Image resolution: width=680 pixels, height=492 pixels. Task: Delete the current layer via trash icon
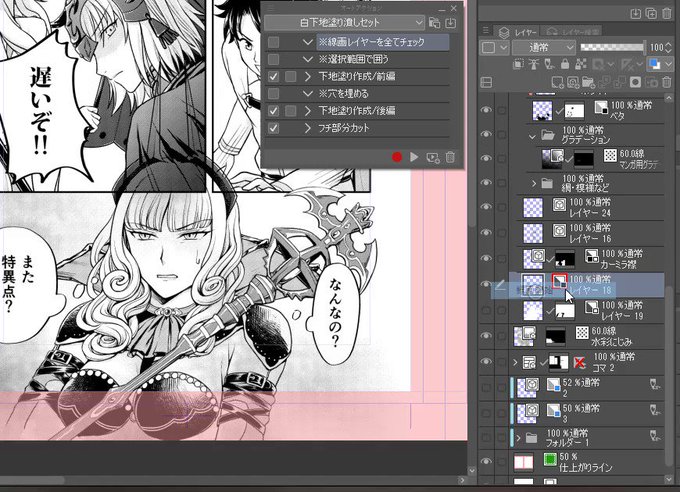pyautogui.click(x=667, y=82)
